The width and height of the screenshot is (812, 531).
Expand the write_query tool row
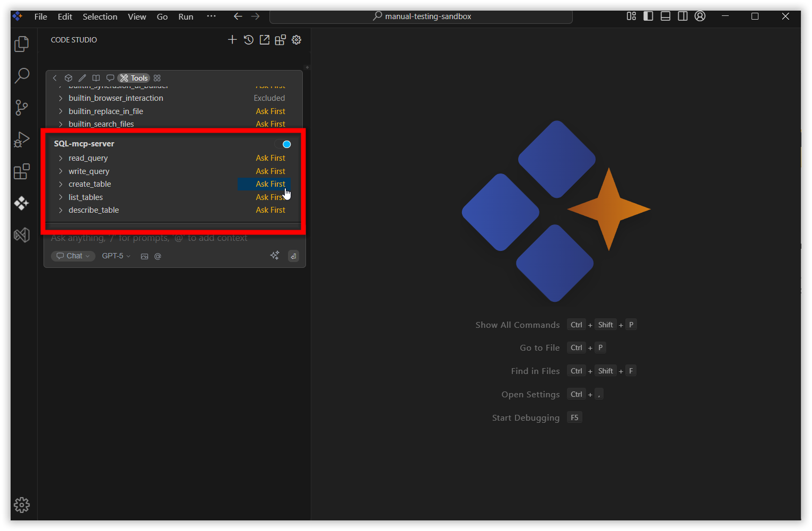[x=60, y=171]
